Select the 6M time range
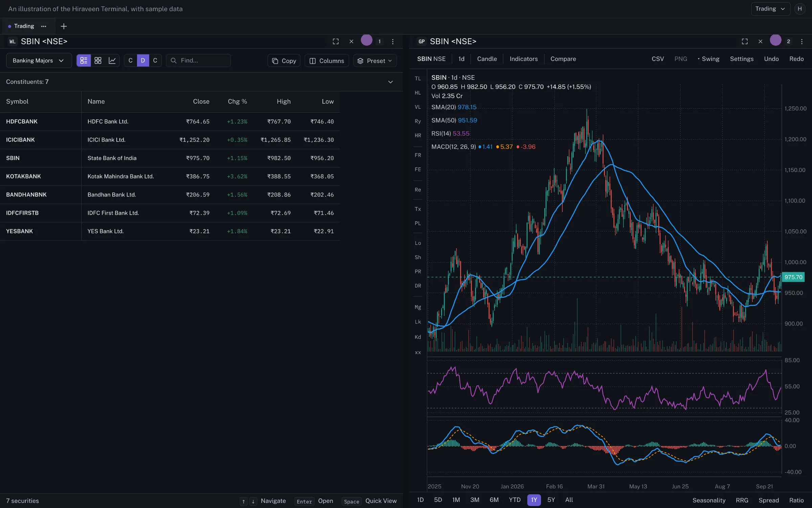This screenshot has width=812, height=508. (494, 500)
